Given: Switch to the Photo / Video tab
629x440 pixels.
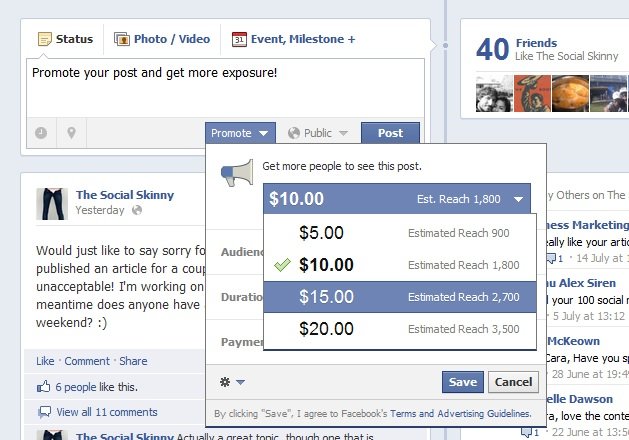Looking at the screenshot, I should (x=161, y=40).
